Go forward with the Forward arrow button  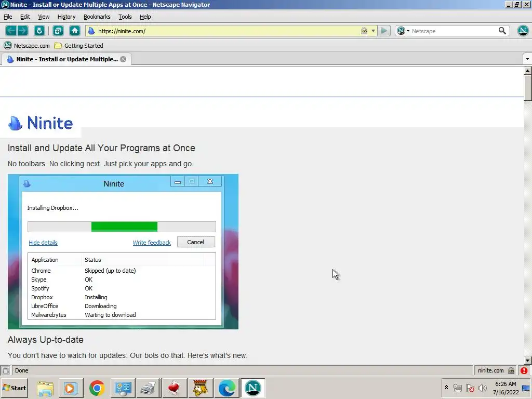23,31
